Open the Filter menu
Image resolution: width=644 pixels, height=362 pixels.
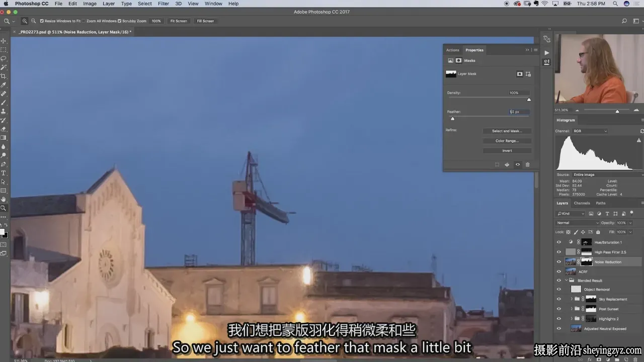click(x=164, y=4)
